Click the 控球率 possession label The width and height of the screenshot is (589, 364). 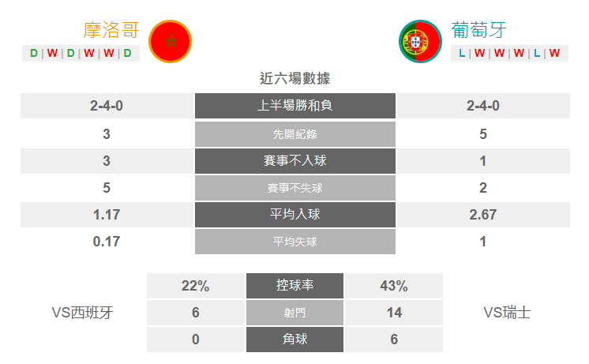294,286
